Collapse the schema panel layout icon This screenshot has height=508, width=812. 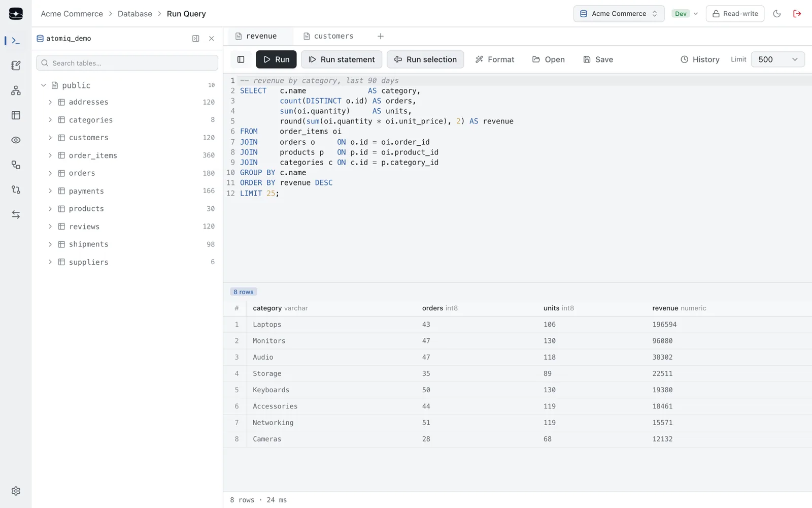click(x=196, y=39)
